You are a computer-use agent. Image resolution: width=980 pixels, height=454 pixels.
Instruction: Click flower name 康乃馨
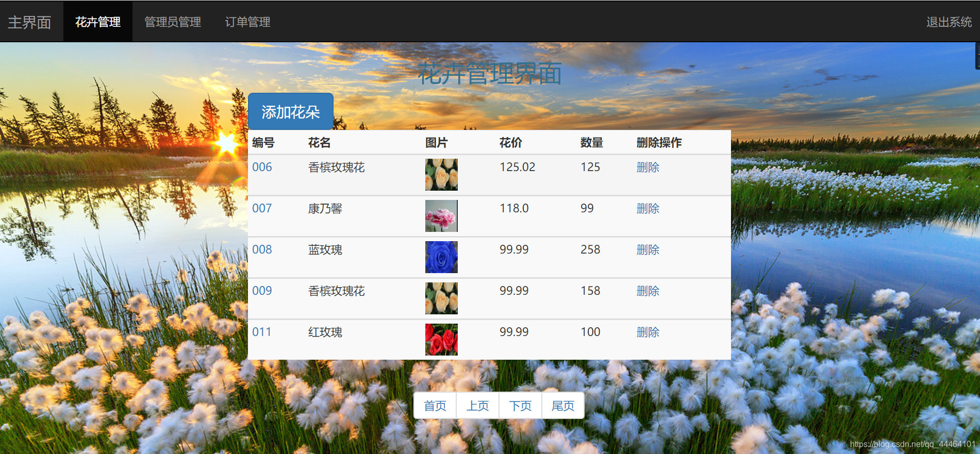pyautogui.click(x=325, y=208)
